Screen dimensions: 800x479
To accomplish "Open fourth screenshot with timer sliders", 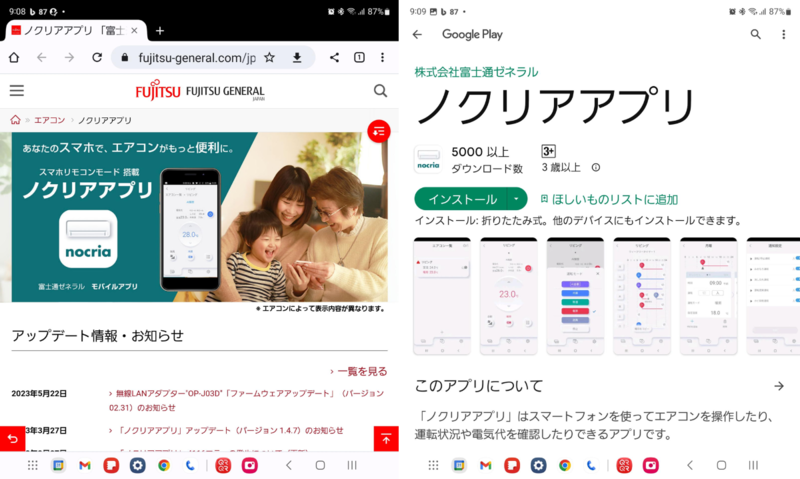I will [x=642, y=296].
